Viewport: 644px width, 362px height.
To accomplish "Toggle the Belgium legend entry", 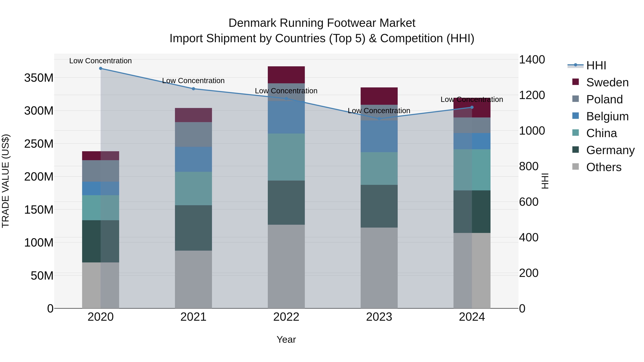I will 600,116.
